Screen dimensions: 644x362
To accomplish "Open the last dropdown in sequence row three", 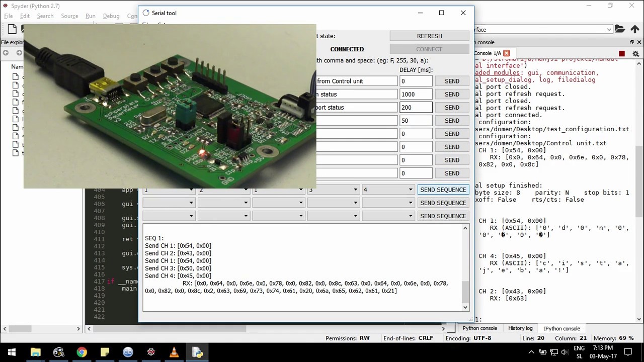I will (x=388, y=216).
